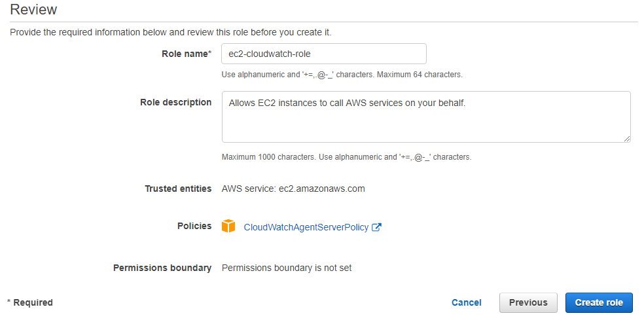Click the description textarea resize grip

click(x=627, y=139)
